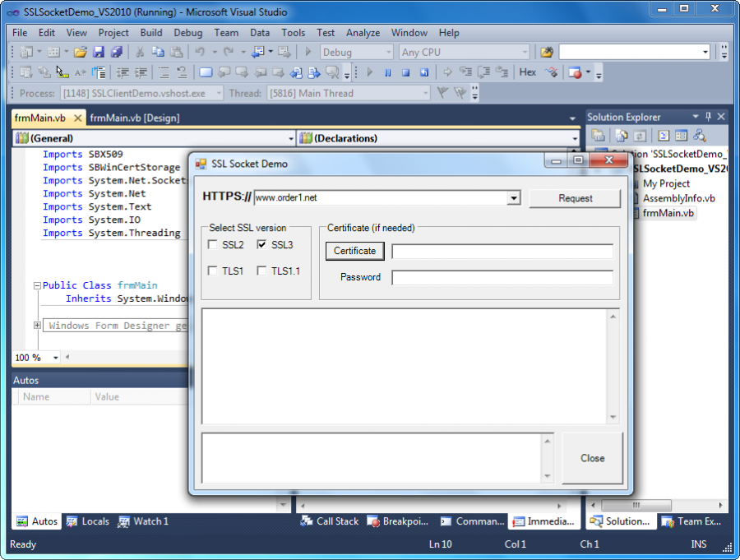Click the Step Out icon

502,72
